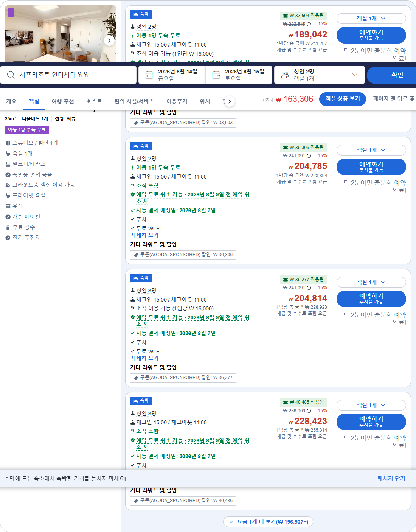The height and width of the screenshot is (532, 416).
Task: Click the 확인 search button
Action: [391, 75]
